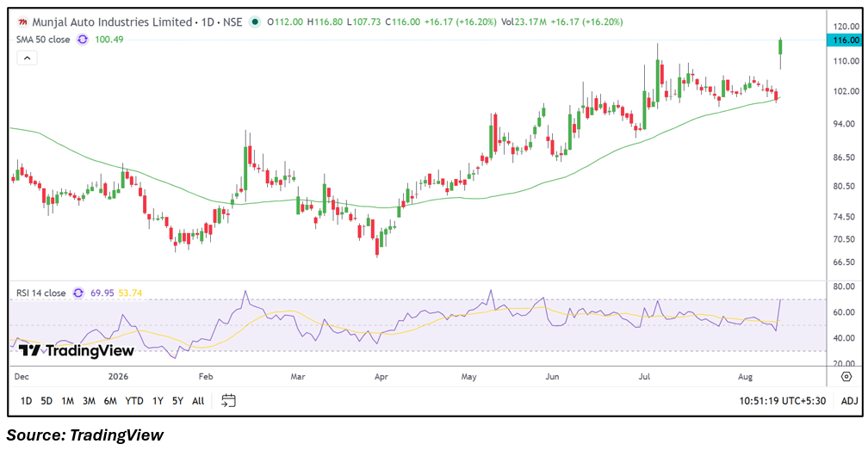Click the RSI 14 close indicator label
868x450 pixels.
(41, 293)
